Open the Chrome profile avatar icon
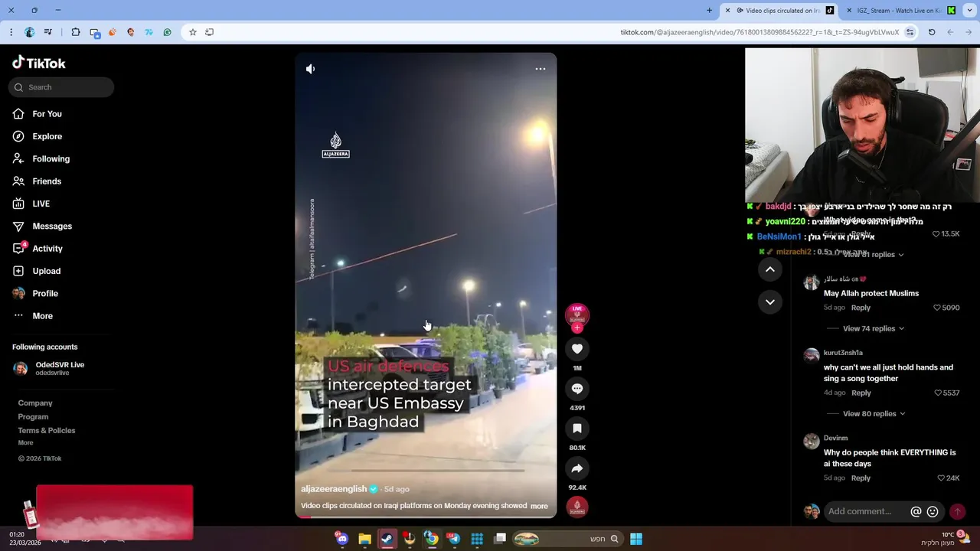The width and height of the screenshot is (980, 551). point(30,32)
